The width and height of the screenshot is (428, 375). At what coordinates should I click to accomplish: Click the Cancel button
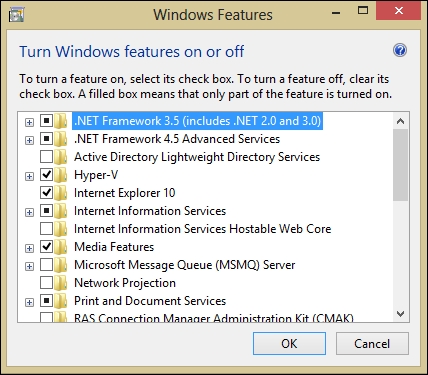(372, 343)
